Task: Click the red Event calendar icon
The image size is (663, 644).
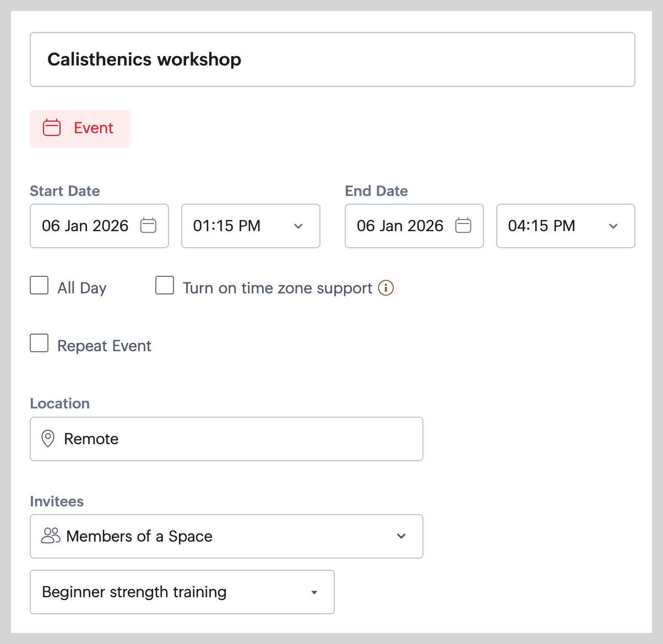Action: tap(52, 128)
